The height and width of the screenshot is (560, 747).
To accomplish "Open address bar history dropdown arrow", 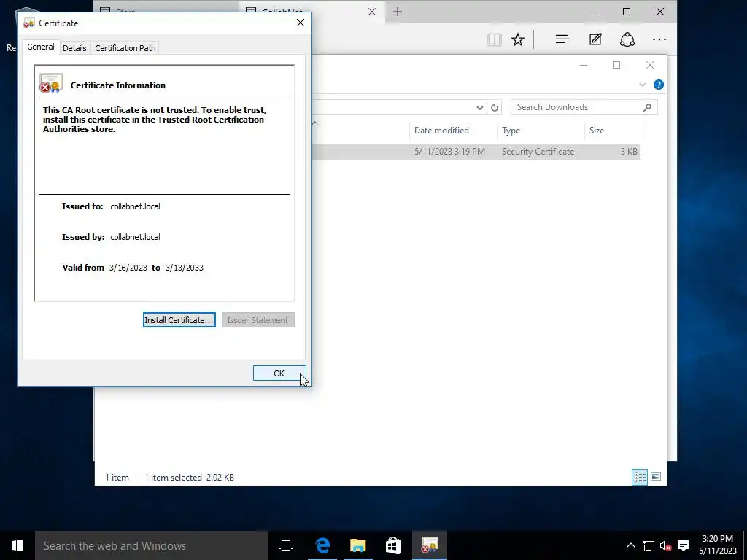I will 480,108.
